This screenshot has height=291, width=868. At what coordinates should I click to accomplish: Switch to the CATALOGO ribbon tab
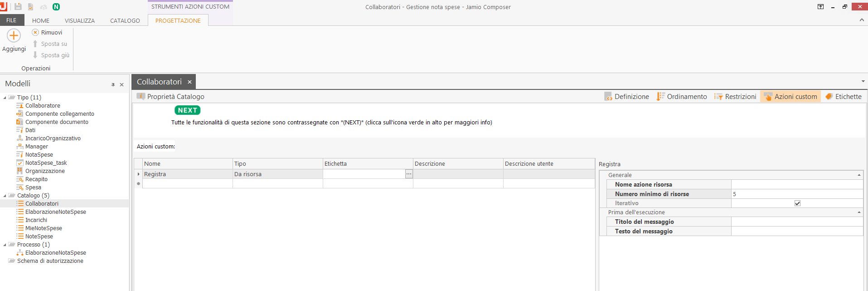click(x=125, y=20)
